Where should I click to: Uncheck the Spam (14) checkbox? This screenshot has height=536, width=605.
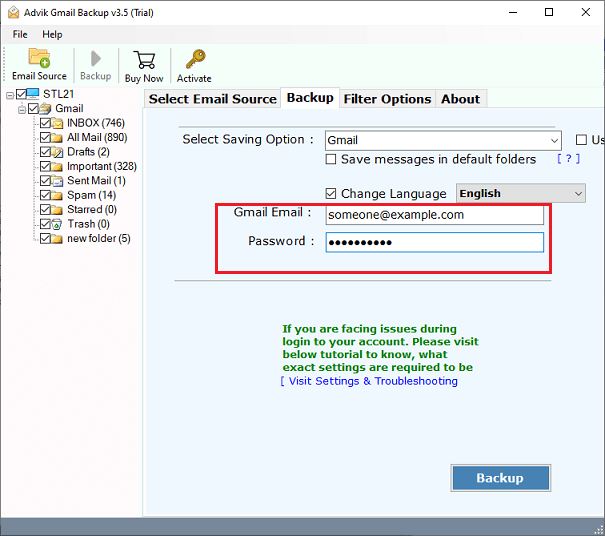click(x=45, y=195)
